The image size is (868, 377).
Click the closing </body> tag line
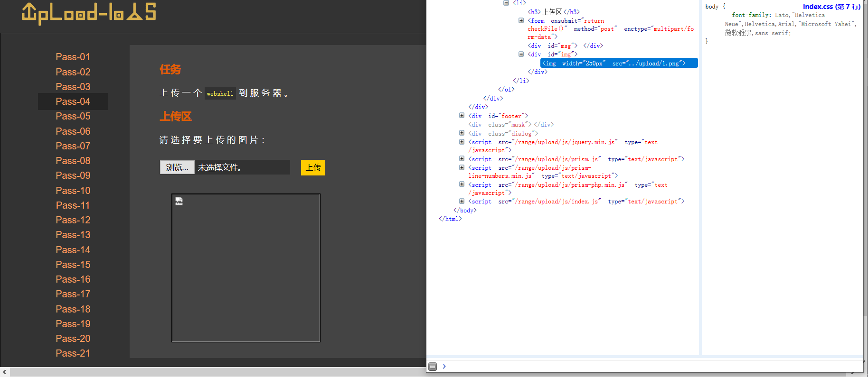465,210
